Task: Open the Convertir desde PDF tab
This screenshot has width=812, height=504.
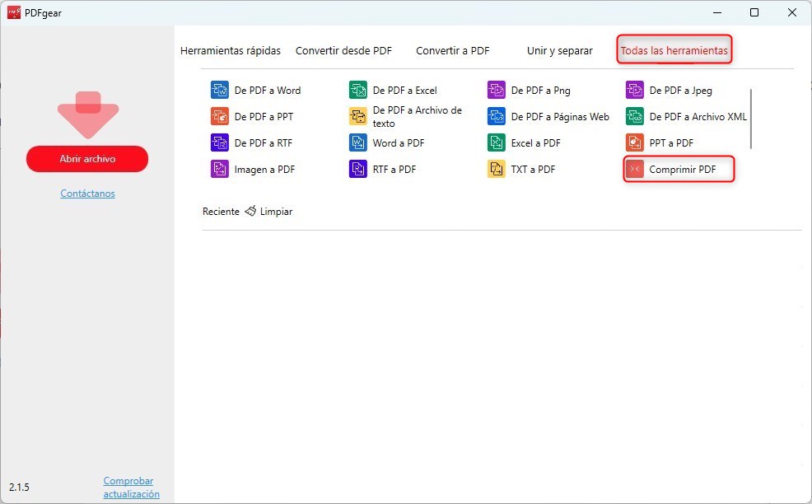Action: [x=343, y=50]
